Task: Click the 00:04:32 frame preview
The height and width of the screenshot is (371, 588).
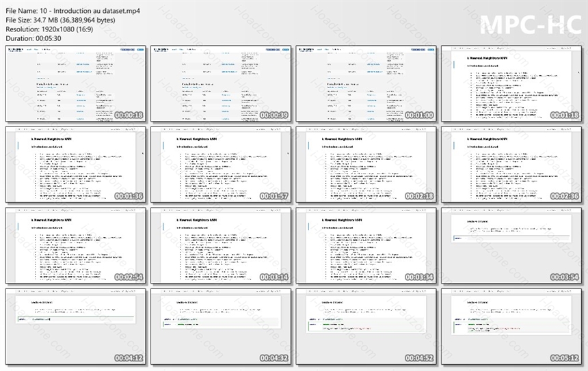Action: (221, 327)
